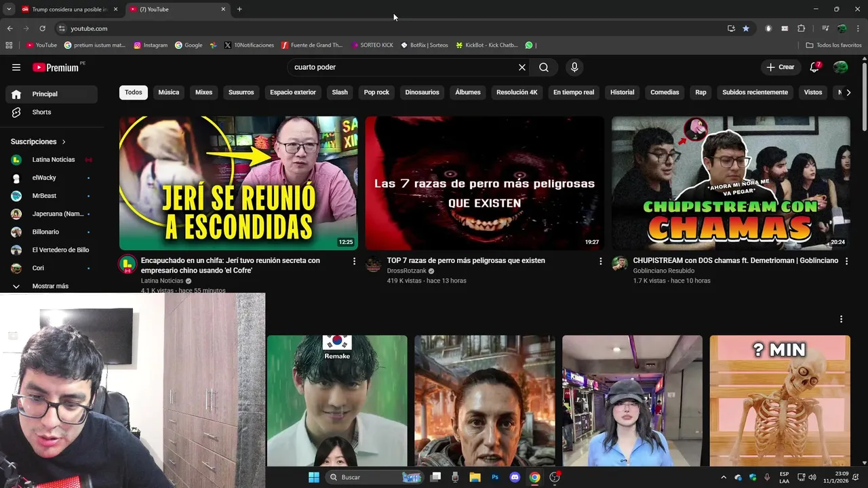Screen dimensions: 868x488
Task: Select the Susurros filter chip
Action: tap(241, 92)
